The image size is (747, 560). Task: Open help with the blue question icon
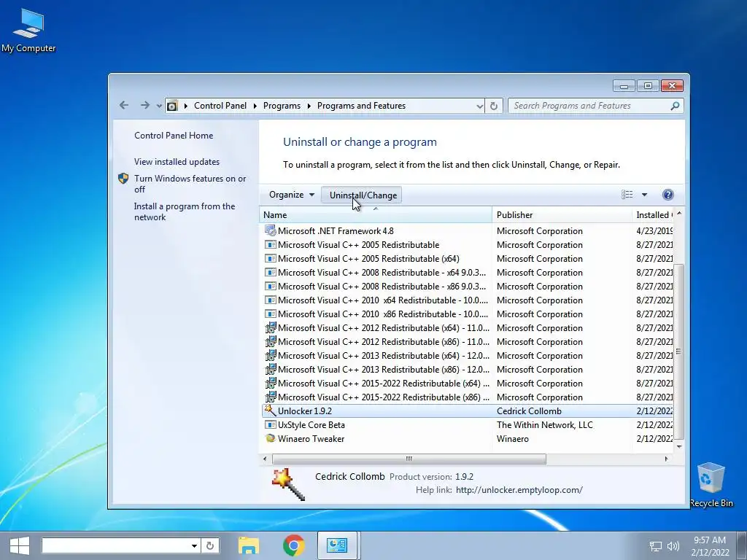tap(668, 194)
